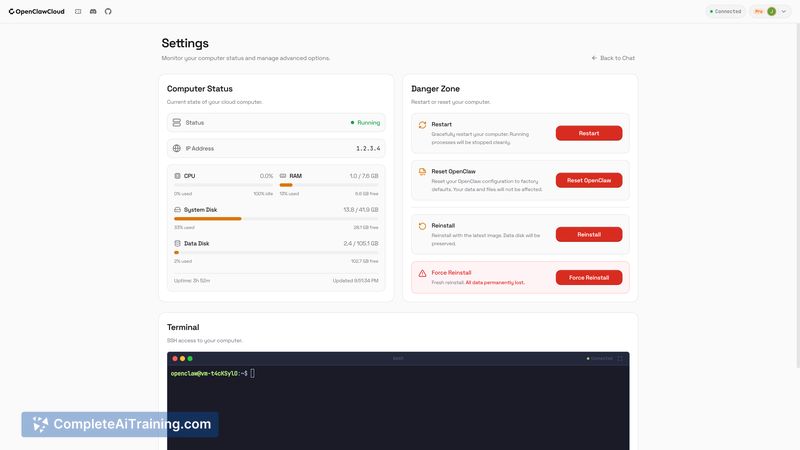The width and height of the screenshot is (800, 450).
Task: Click the CPU chip icon
Action: 178,176
